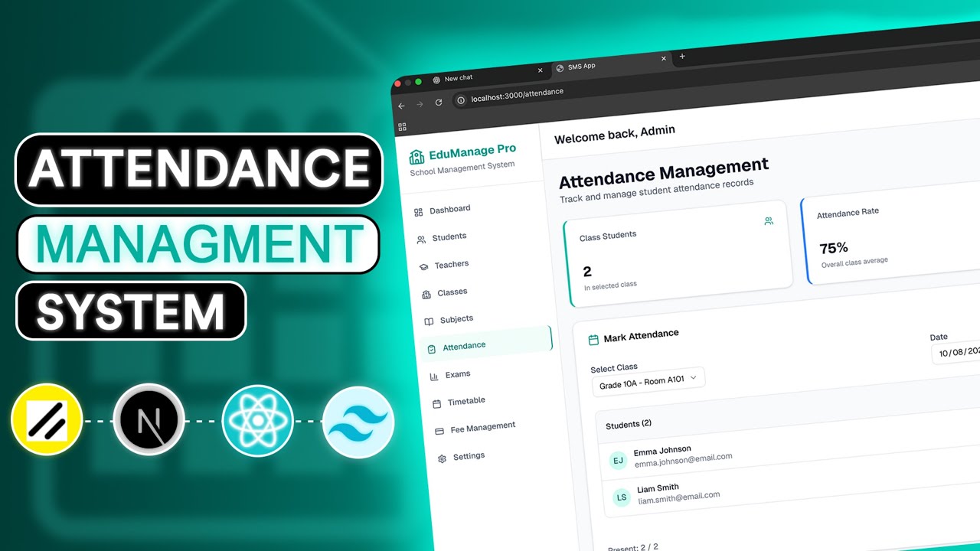This screenshot has height=551, width=980.
Task: Click the Teachers graduation cap icon
Action: coord(423,267)
